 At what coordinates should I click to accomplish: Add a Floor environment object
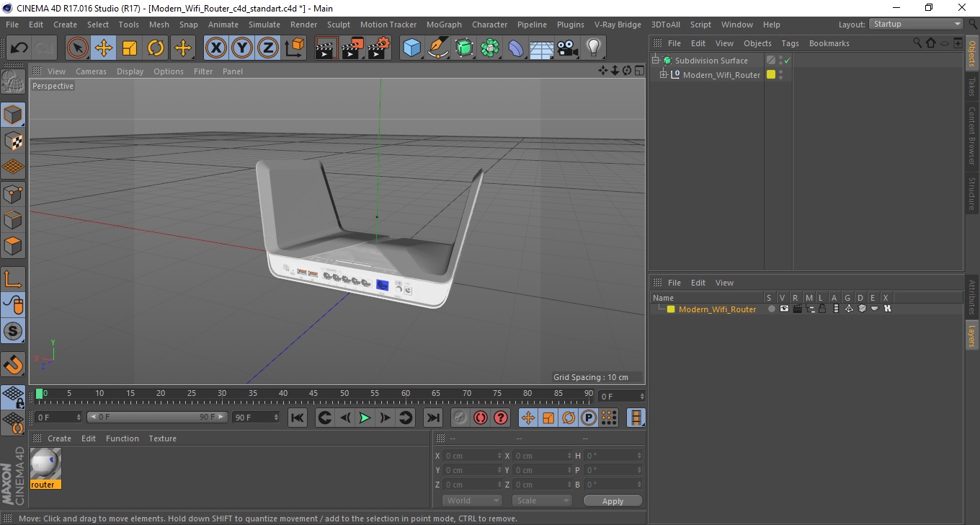tap(542, 48)
